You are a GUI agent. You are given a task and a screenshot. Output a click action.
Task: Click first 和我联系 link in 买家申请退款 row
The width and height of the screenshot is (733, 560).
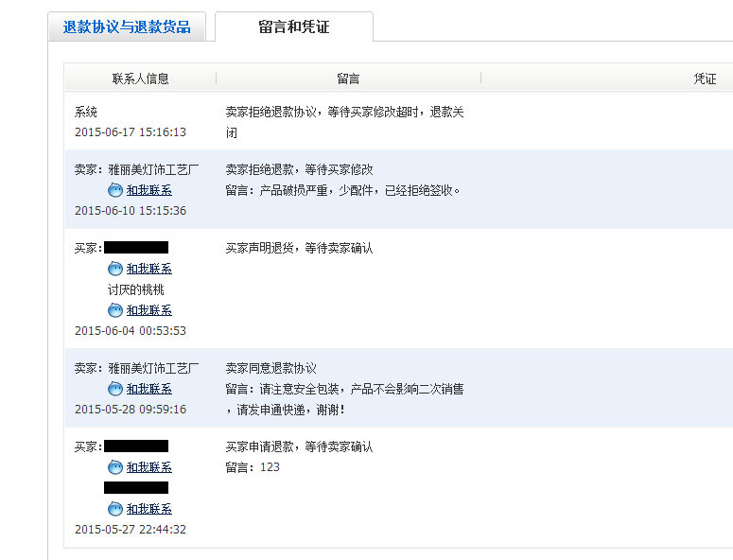click(149, 467)
